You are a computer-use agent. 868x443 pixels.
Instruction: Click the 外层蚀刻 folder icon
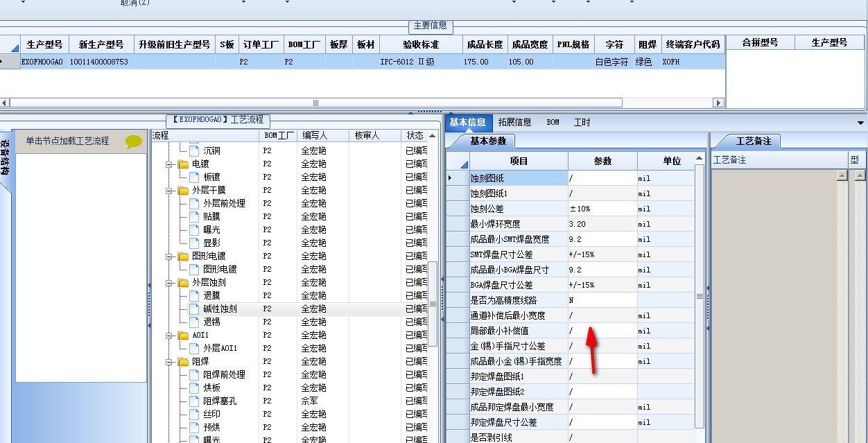pos(183,283)
